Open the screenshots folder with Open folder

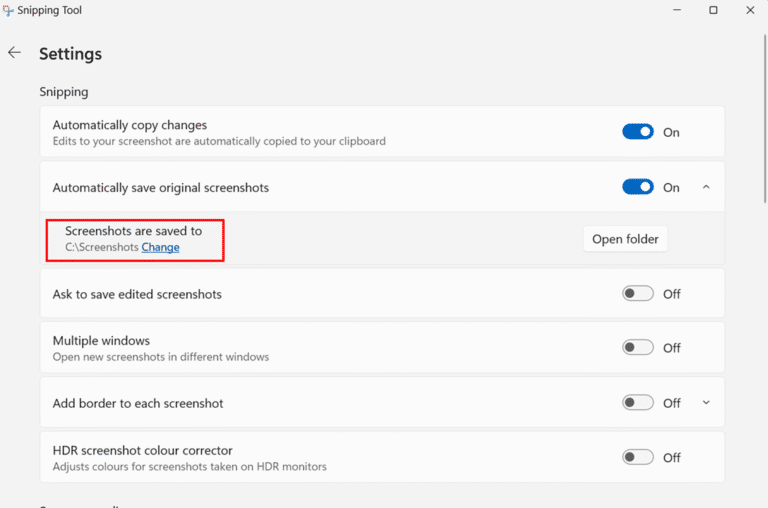(625, 239)
